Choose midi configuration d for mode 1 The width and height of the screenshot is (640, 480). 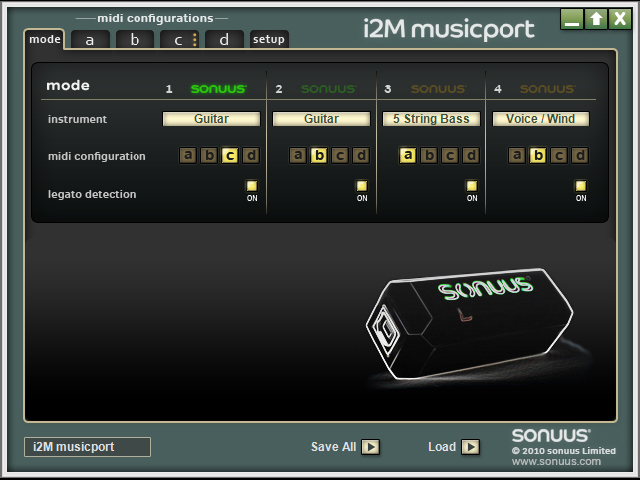pos(251,156)
